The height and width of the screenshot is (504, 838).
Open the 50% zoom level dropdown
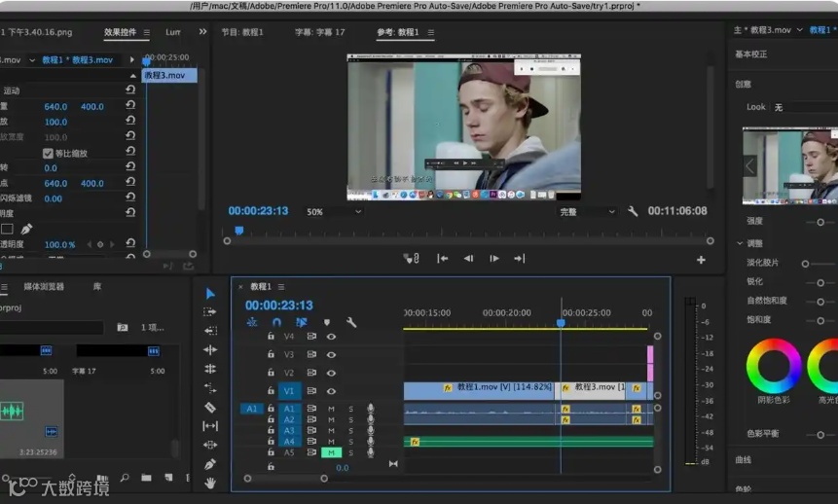334,212
